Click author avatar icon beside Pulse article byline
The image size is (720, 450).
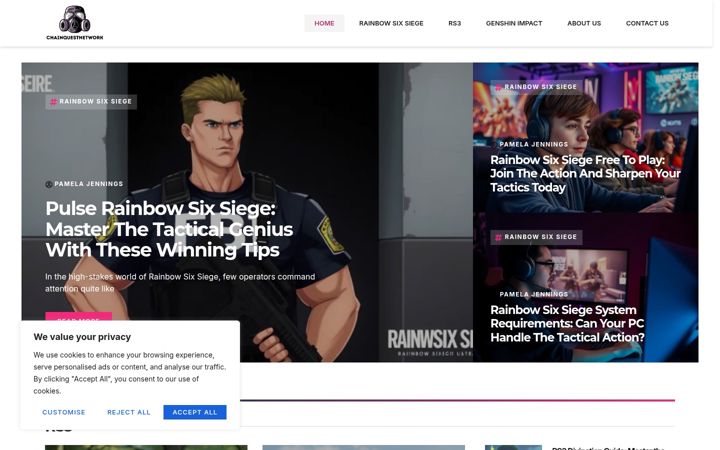point(49,184)
